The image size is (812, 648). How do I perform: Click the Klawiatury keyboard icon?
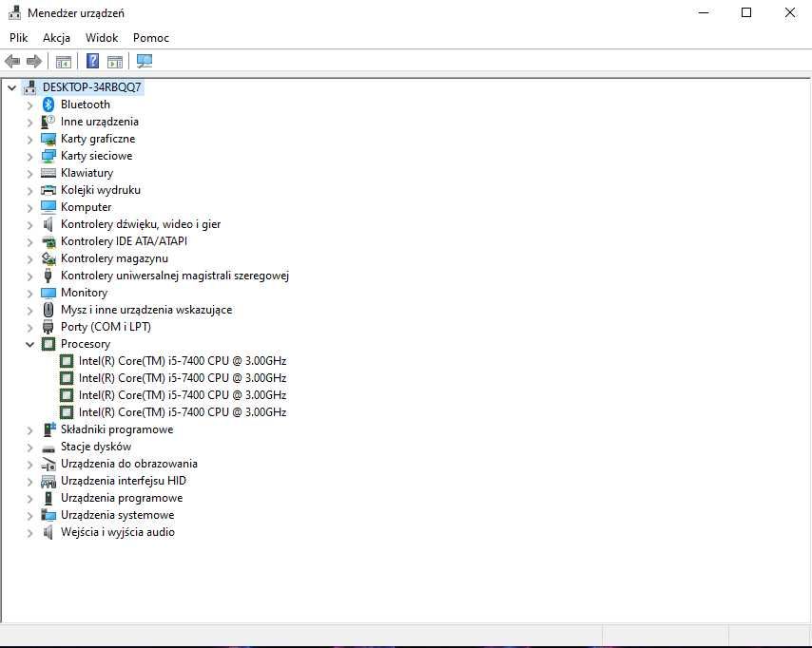[48, 173]
